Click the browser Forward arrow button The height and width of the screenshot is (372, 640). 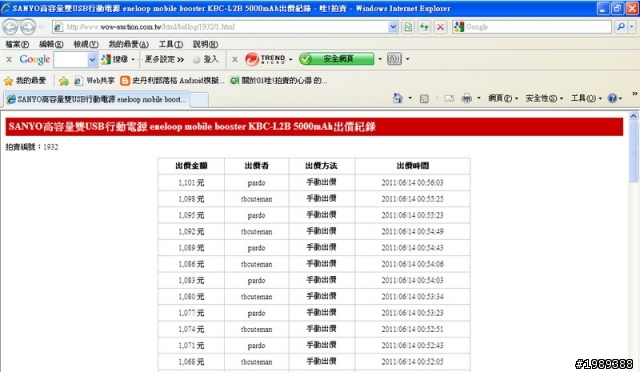click(28, 27)
